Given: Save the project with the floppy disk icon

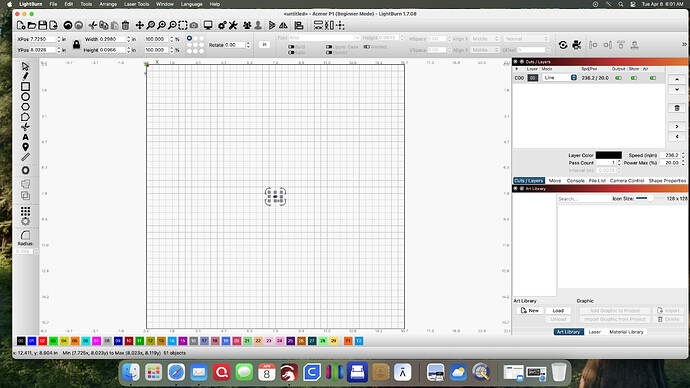Looking at the screenshot, I should pos(43,26).
